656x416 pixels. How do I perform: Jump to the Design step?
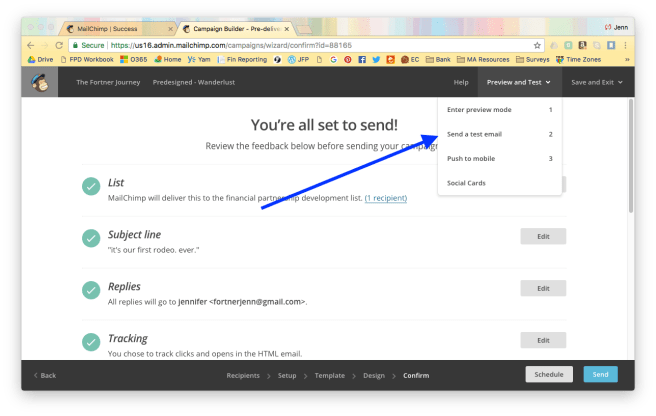[x=374, y=375]
